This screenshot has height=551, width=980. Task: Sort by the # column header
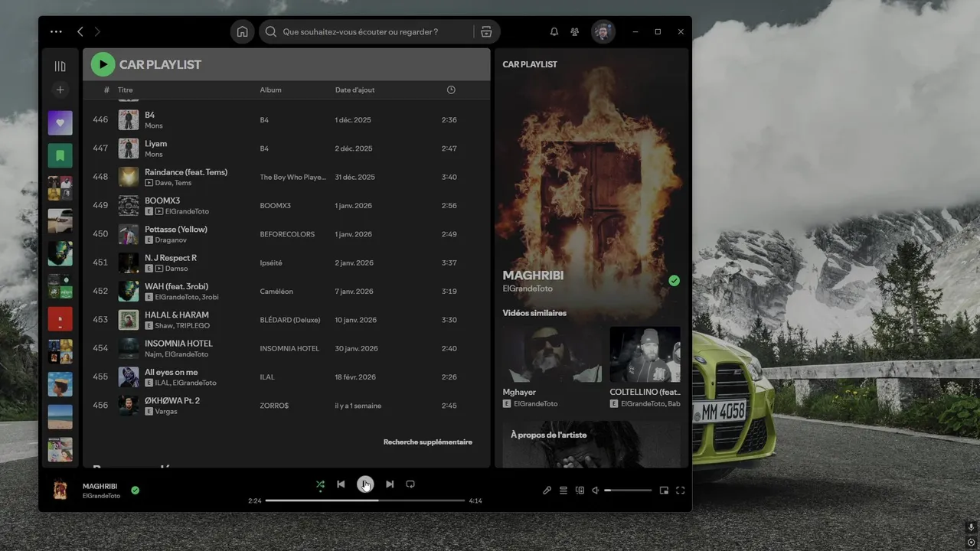coord(106,90)
